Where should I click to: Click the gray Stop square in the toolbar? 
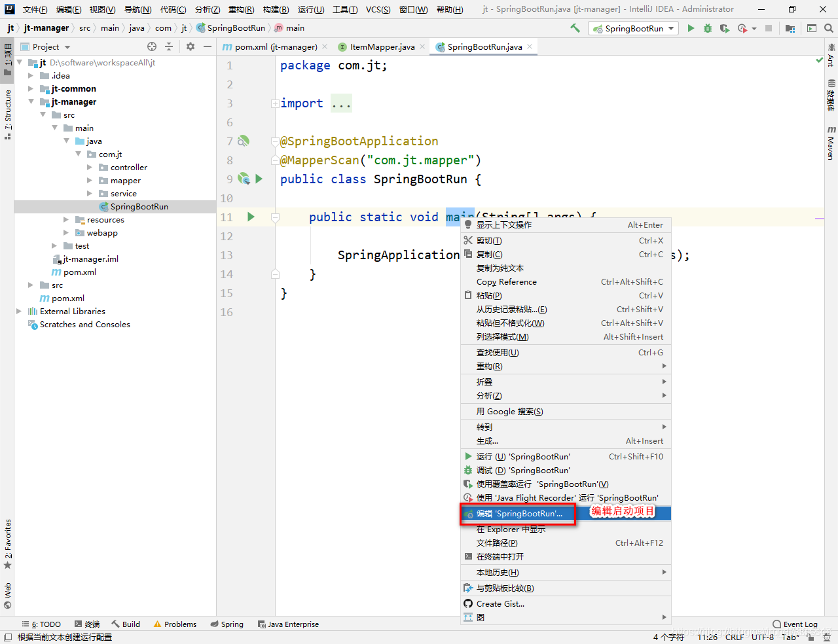click(769, 28)
